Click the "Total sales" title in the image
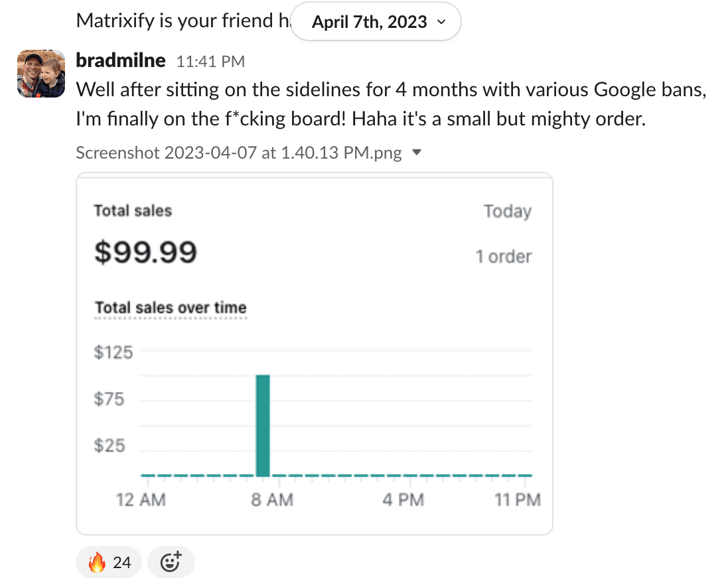Screen dimensions: 726x588 (x=133, y=211)
